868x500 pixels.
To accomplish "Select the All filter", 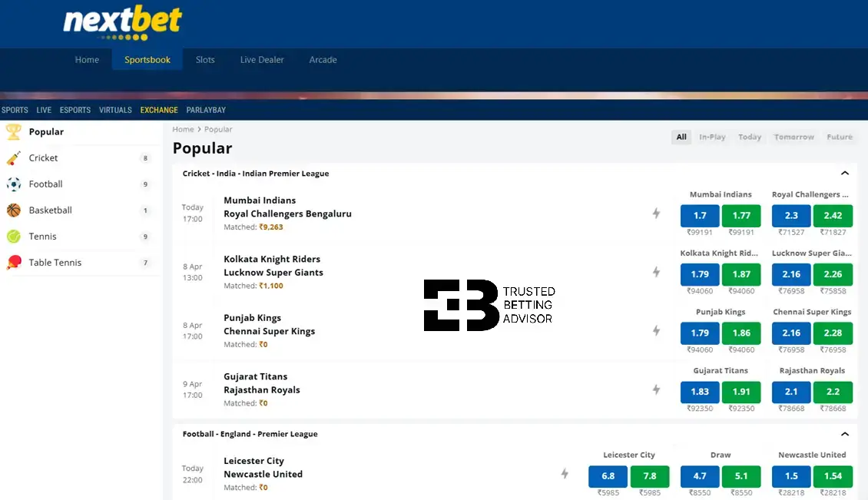I will 681,137.
